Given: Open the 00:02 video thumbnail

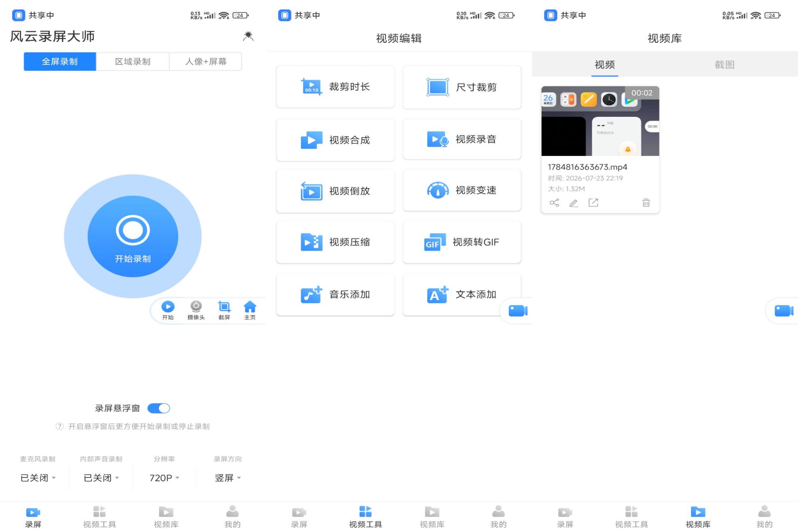Looking at the screenshot, I should pyautogui.click(x=600, y=121).
